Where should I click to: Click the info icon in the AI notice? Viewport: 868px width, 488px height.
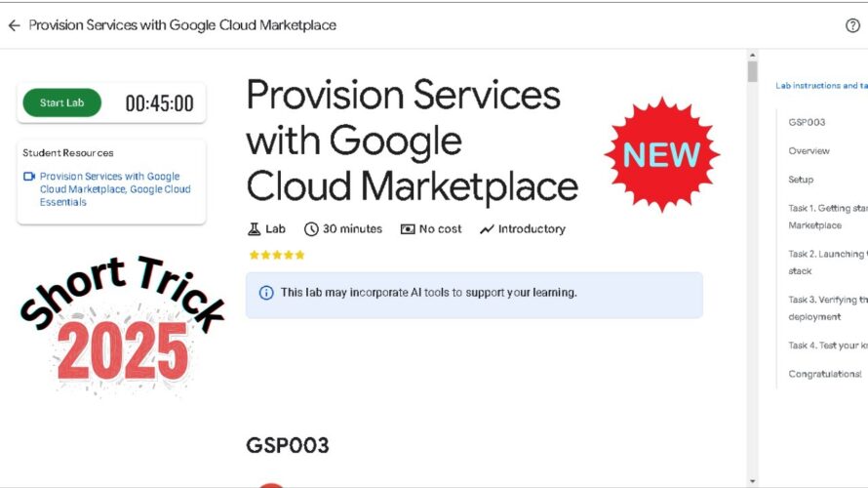[x=266, y=293]
